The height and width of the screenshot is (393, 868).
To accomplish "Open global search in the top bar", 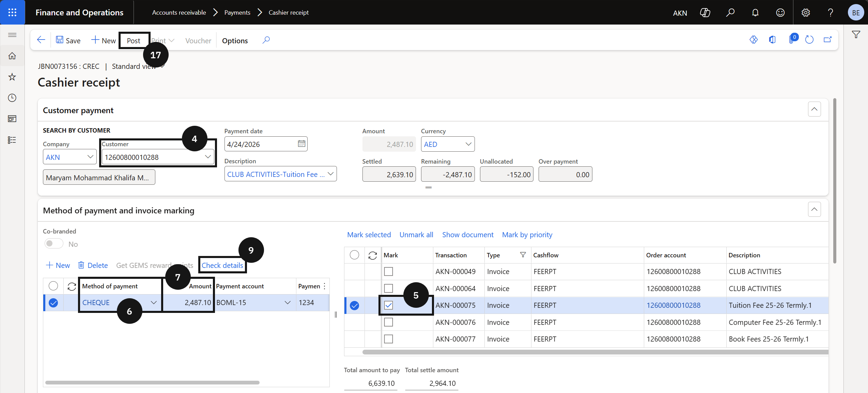I will [730, 13].
